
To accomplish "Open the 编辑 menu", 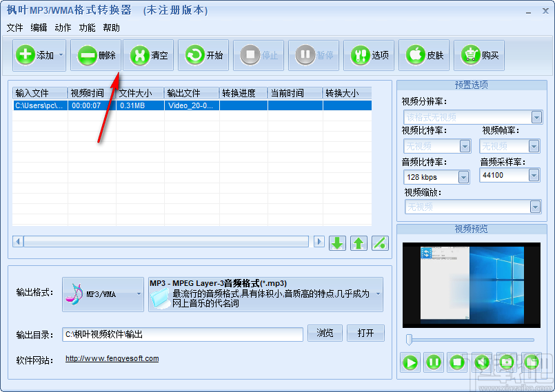I will pos(39,28).
